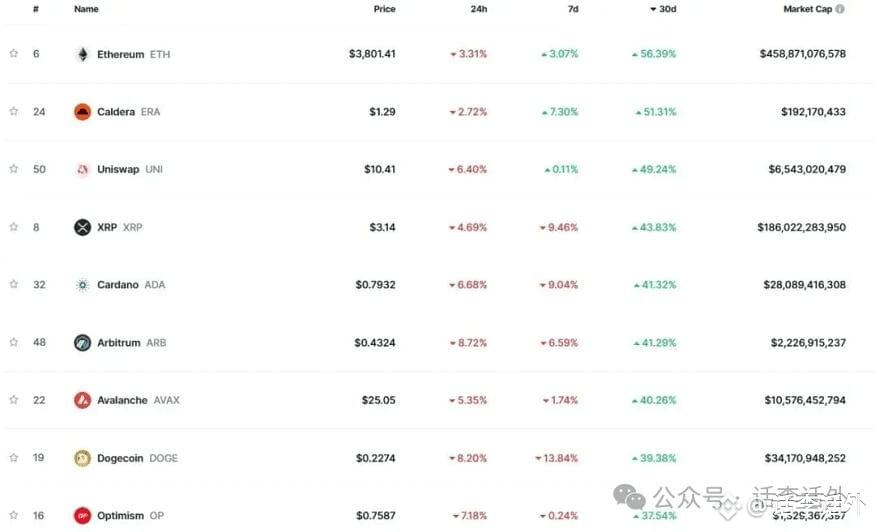Sort by the 24h column header
This screenshot has height=532, width=875.
[x=479, y=9]
